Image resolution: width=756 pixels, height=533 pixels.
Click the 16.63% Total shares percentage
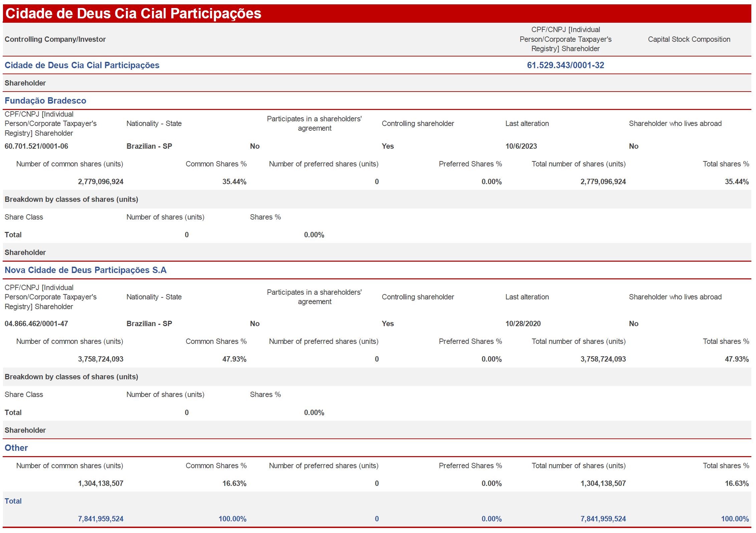tap(736, 483)
